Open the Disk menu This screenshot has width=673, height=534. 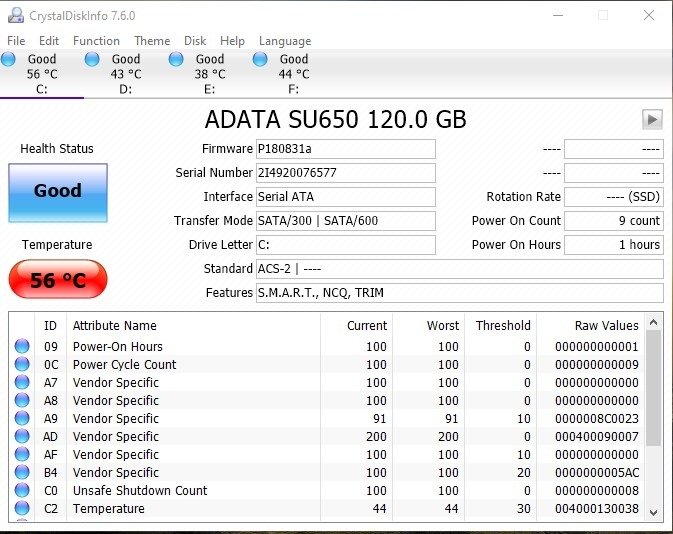click(x=195, y=41)
